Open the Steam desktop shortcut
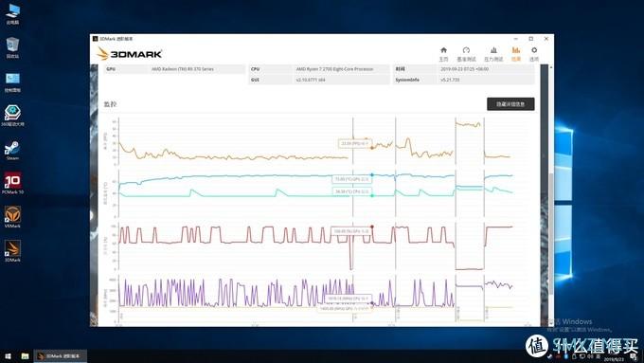Viewport: 644px width, 363px height. (x=12, y=149)
